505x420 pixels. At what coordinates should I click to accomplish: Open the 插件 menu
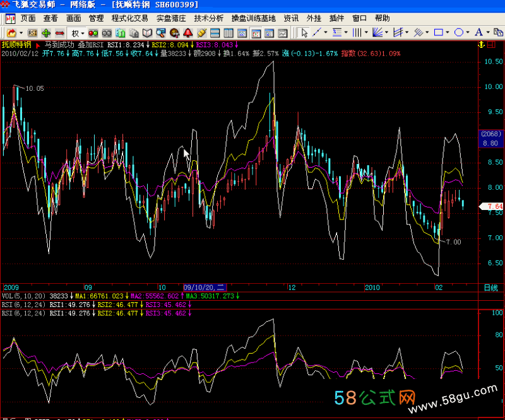tap(336, 19)
